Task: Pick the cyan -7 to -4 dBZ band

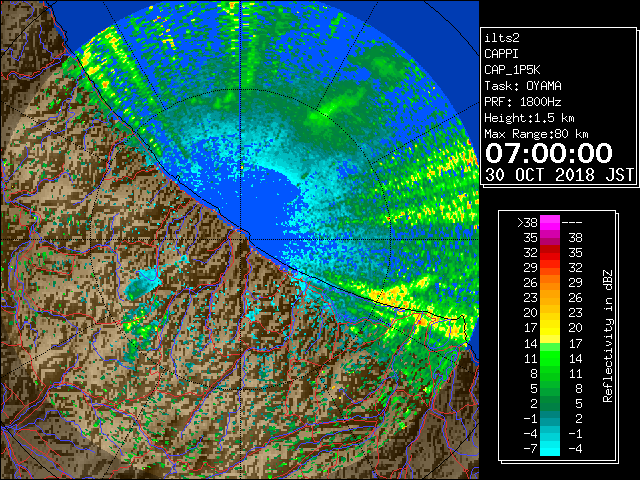Action: click(x=550, y=448)
